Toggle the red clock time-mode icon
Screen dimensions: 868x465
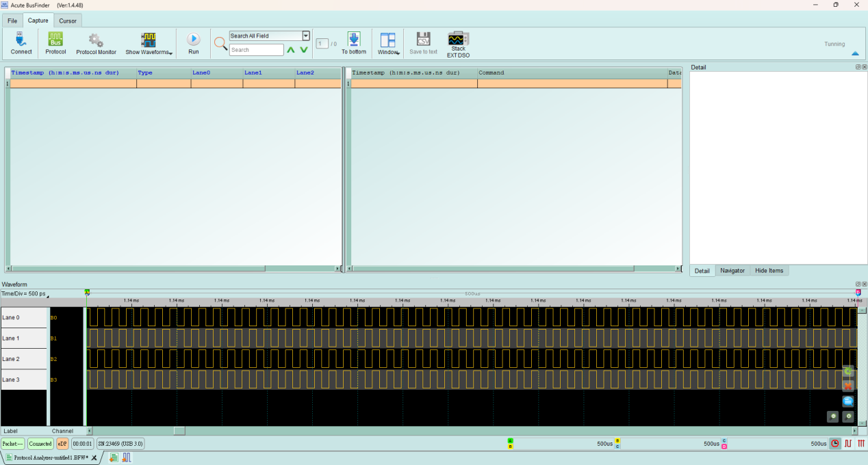click(835, 443)
